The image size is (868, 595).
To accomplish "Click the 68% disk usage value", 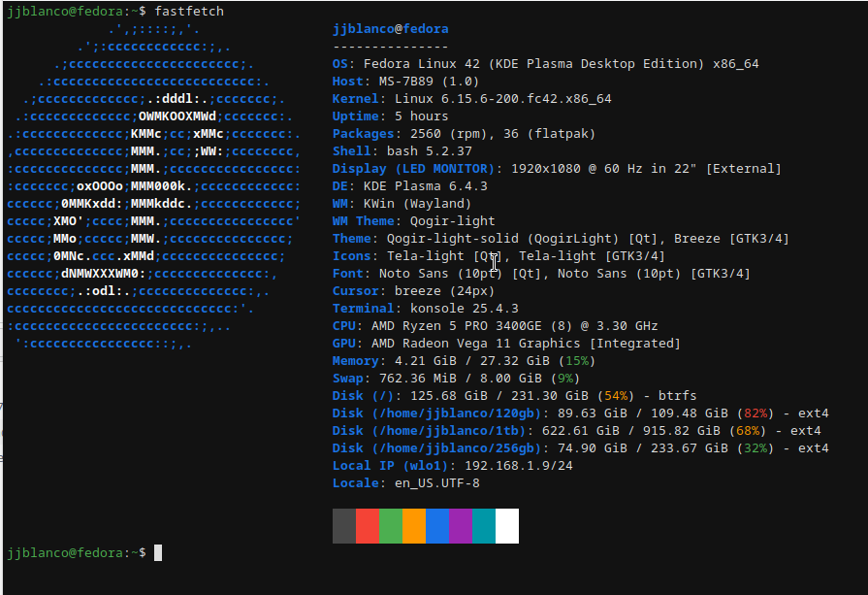I will 748,430.
